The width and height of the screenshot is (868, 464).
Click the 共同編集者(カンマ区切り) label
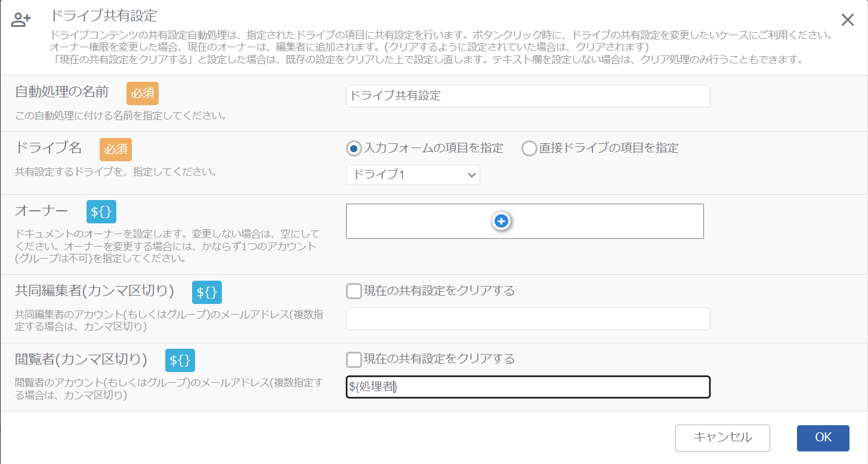click(x=94, y=291)
